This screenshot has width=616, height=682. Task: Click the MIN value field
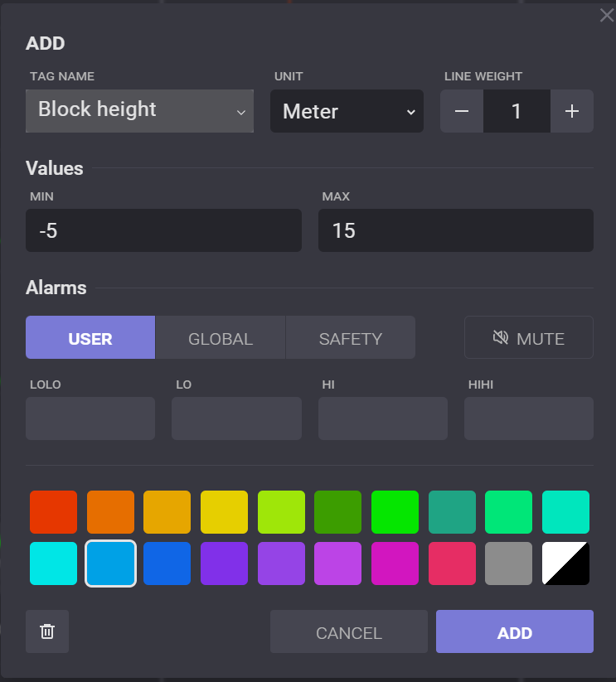tap(163, 230)
